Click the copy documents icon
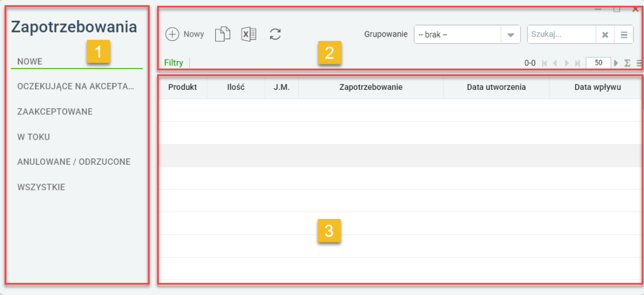Viewport: 644px width, 295px height. (223, 34)
